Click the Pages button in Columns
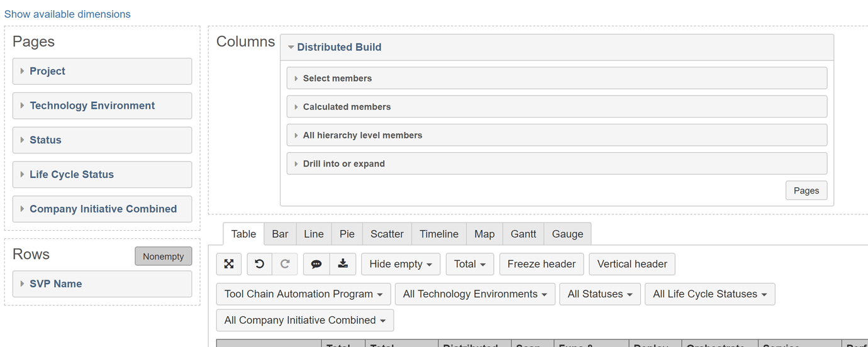The height and width of the screenshot is (347, 868). pos(806,190)
